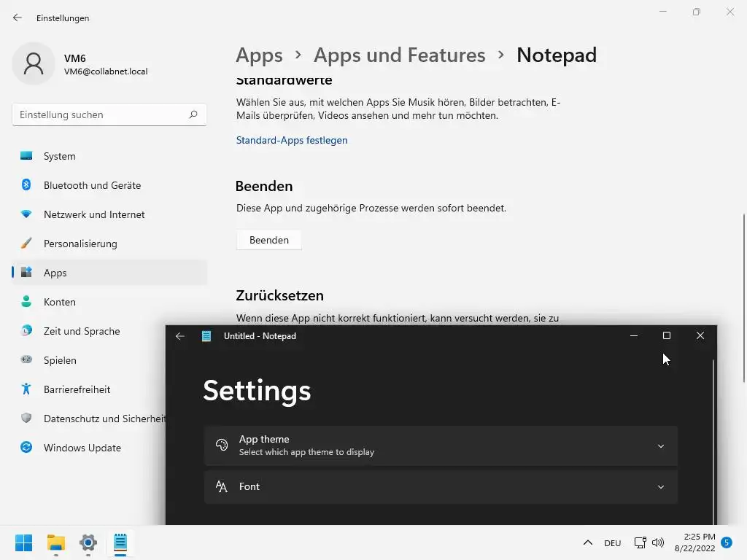The image size is (747, 560).
Task: Open File Explorer from taskbar
Action: point(55,542)
